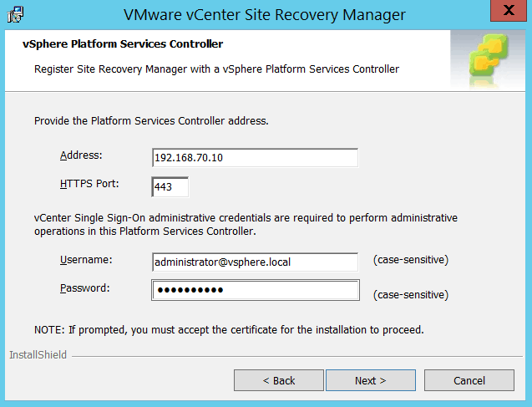
Task: Click the Password label
Action: point(85,287)
